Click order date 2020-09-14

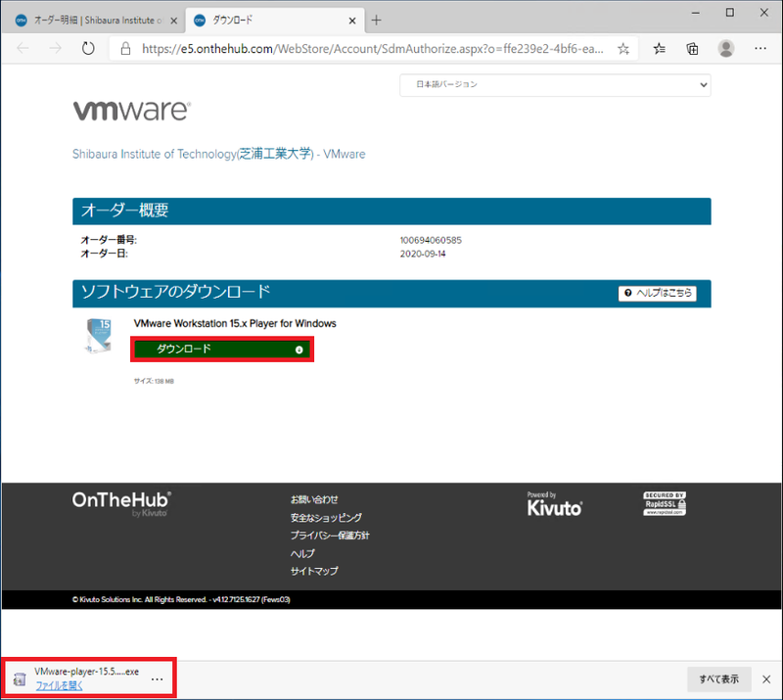tap(423, 254)
